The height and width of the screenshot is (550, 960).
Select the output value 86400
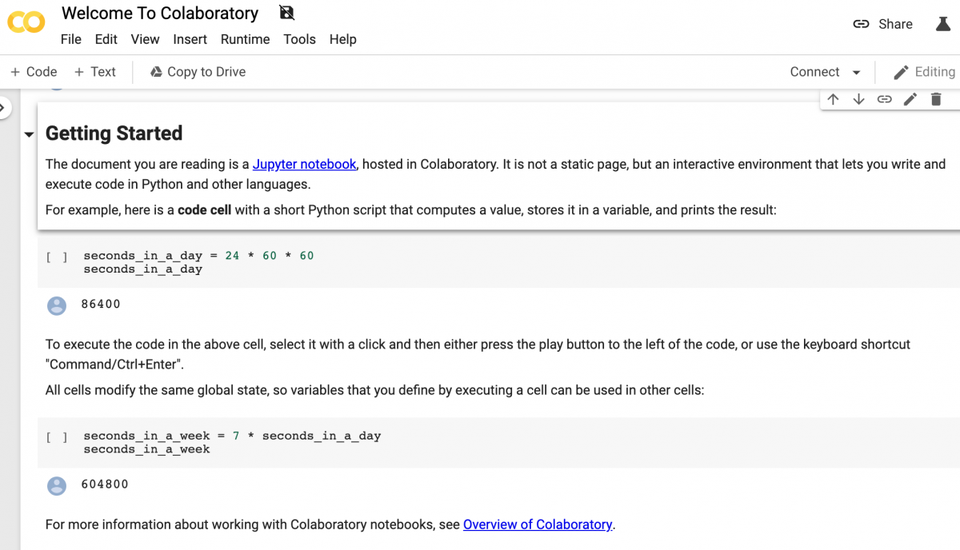click(x=101, y=304)
